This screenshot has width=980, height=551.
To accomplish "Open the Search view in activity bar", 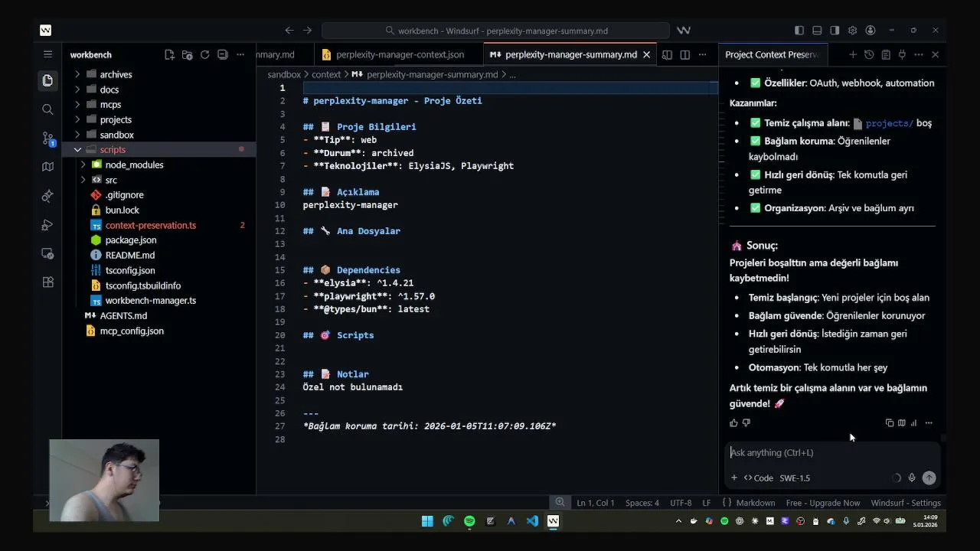I will click(47, 109).
